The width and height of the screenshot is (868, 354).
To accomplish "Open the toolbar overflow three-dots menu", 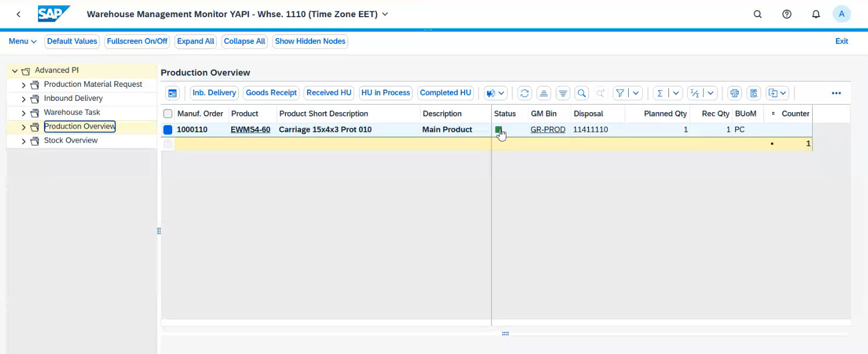I will coord(836,93).
